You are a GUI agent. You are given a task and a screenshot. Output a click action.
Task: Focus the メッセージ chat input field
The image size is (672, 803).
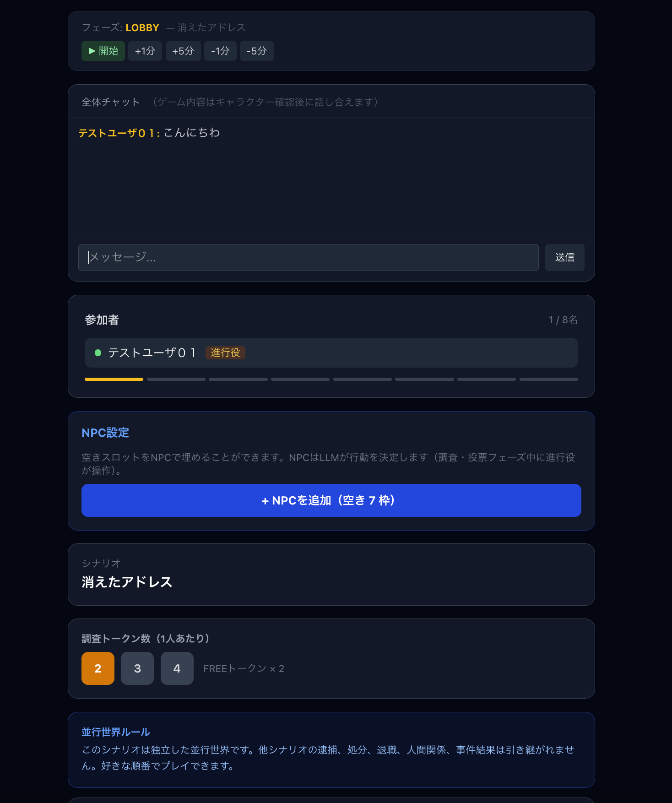coord(309,257)
